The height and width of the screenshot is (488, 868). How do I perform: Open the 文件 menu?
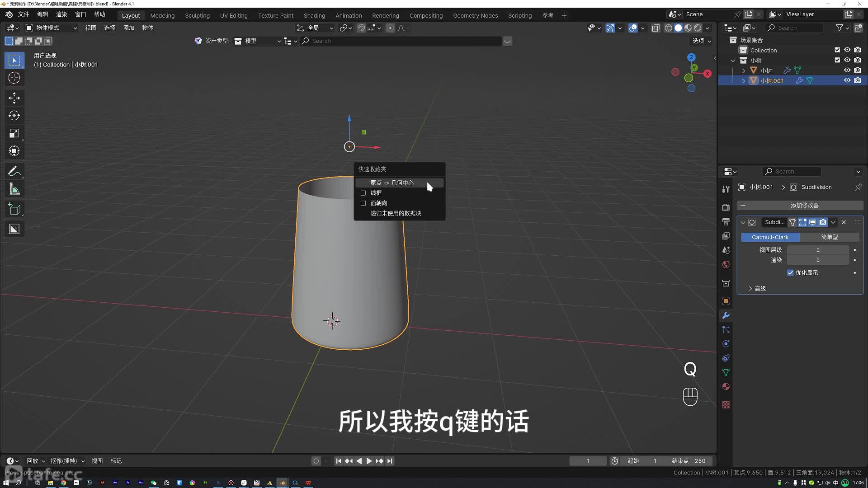tap(24, 14)
